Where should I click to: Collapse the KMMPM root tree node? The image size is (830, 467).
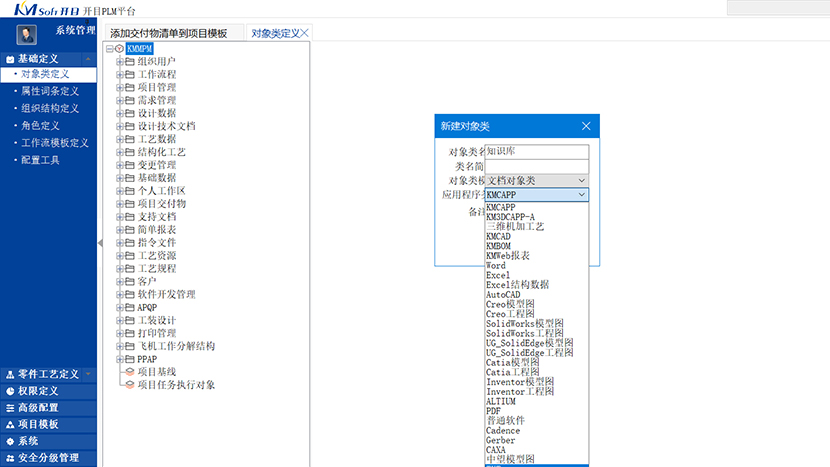[108, 48]
